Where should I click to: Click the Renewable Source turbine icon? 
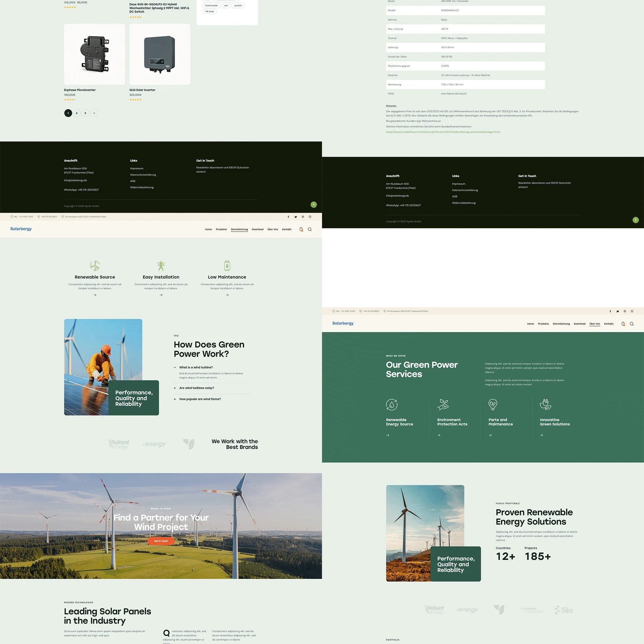95,265
